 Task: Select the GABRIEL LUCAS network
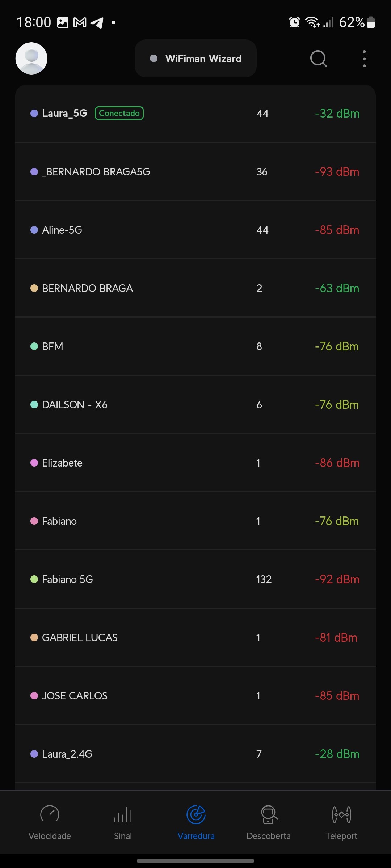(x=80, y=638)
